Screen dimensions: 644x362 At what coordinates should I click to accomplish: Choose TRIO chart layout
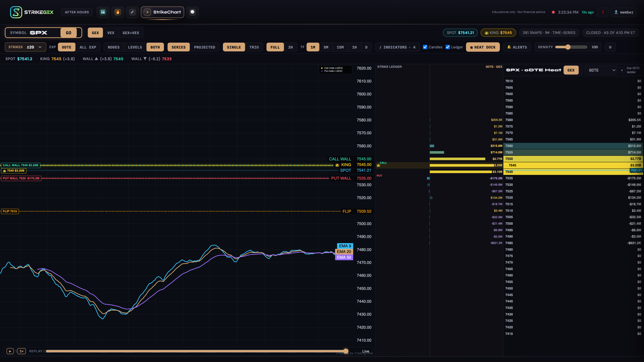(x=254, y=47)
